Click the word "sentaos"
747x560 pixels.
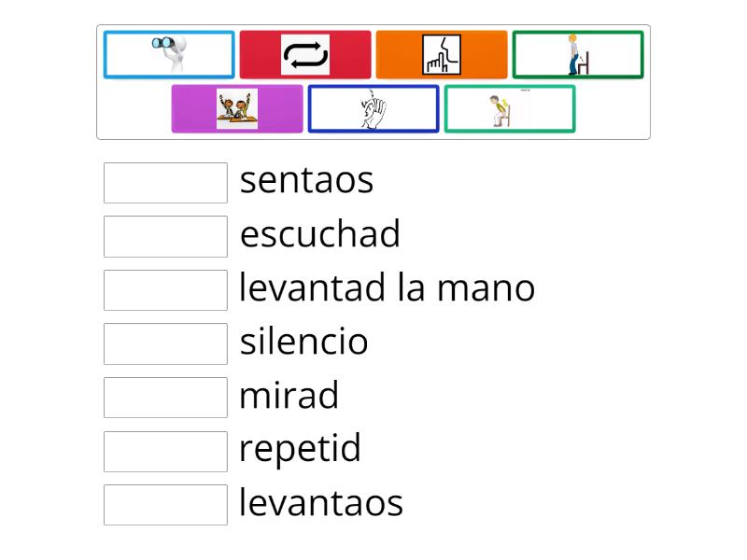tap(306, 180)
